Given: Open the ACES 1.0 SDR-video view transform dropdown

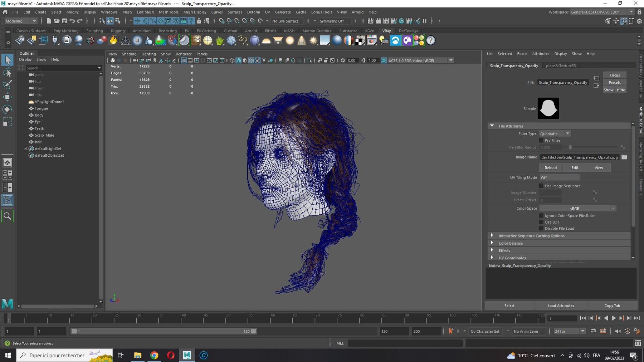Looking at the screenshot, I should 421,60.
